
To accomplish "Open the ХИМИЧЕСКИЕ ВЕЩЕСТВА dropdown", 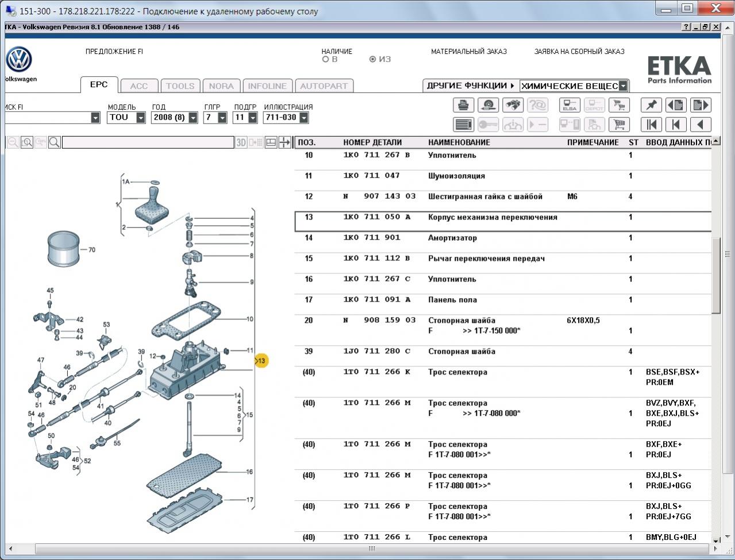I will 623,86.
